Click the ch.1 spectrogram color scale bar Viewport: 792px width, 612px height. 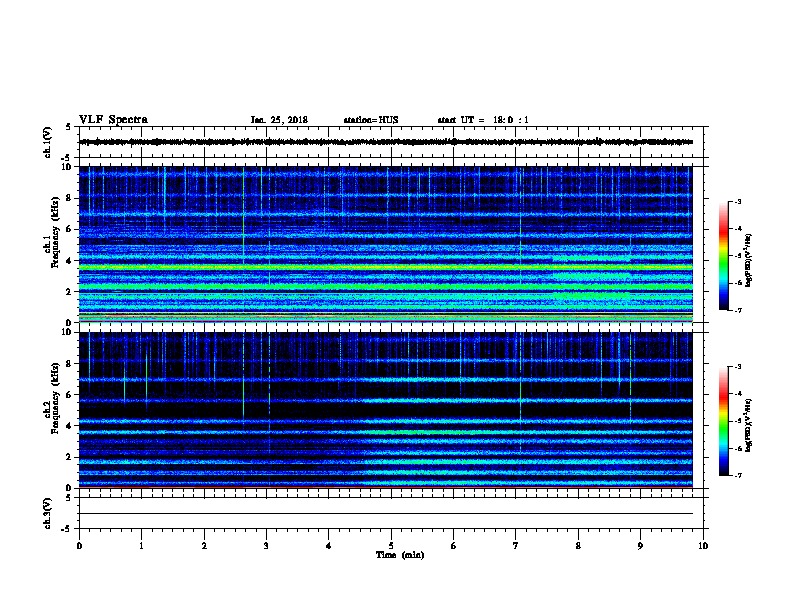pos(724,256)
